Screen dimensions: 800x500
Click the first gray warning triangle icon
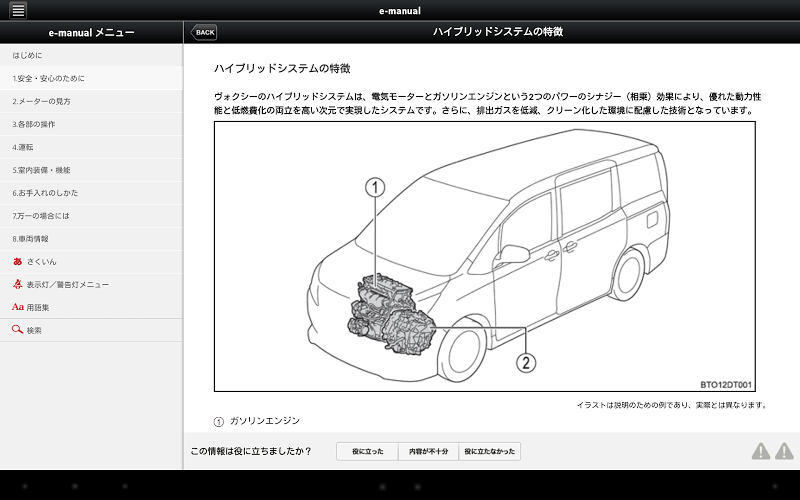pos(761,451)
